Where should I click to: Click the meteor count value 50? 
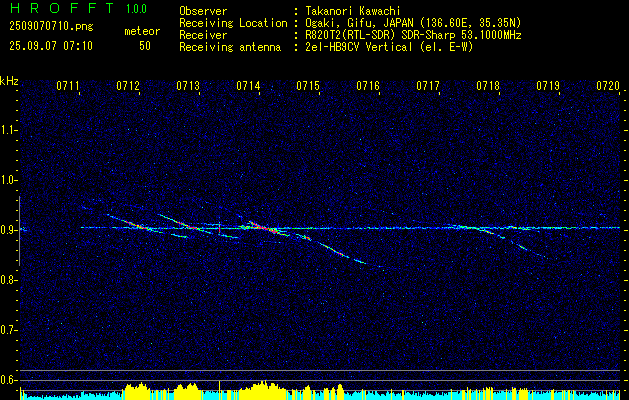coord(145,46)
